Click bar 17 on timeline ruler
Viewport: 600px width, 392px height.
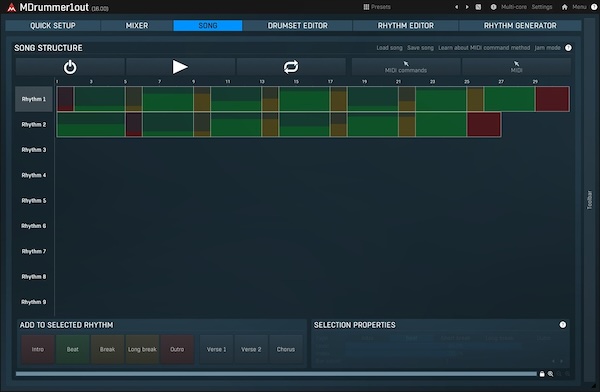click(330, 82)
